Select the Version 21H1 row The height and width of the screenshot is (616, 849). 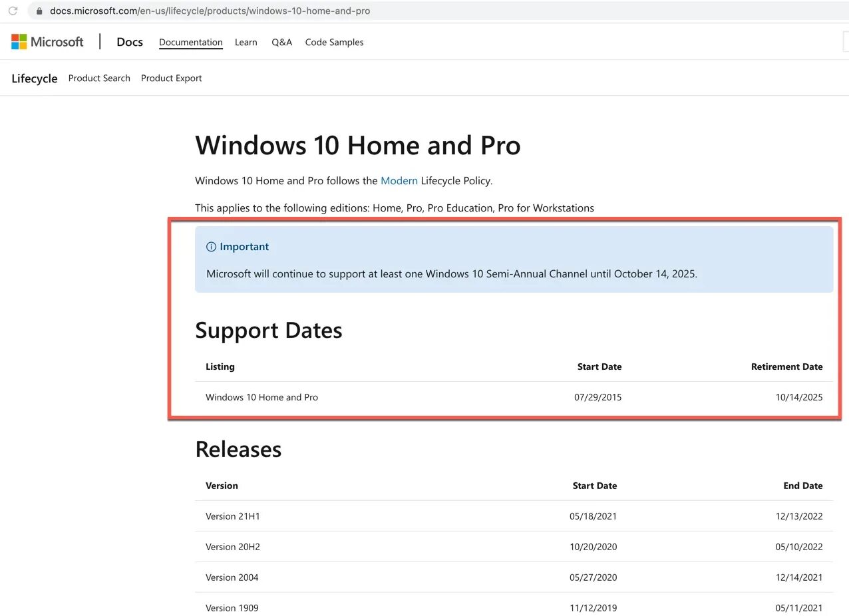click(514, 516)
